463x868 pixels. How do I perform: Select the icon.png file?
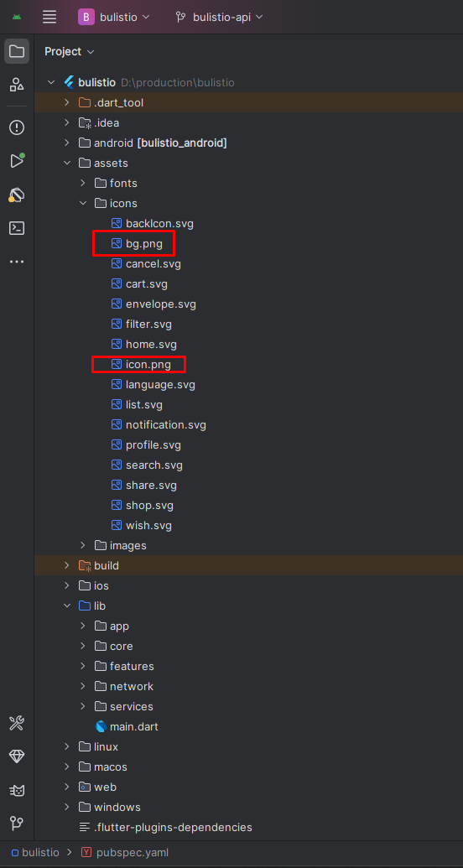coord(148,364)
